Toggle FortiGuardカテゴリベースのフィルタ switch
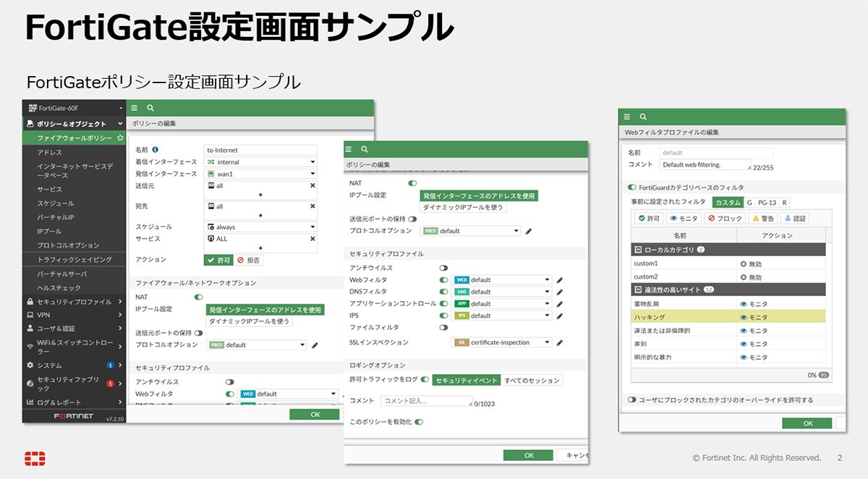The height and width of the screenshot is (479, 868). pos(632,187)
